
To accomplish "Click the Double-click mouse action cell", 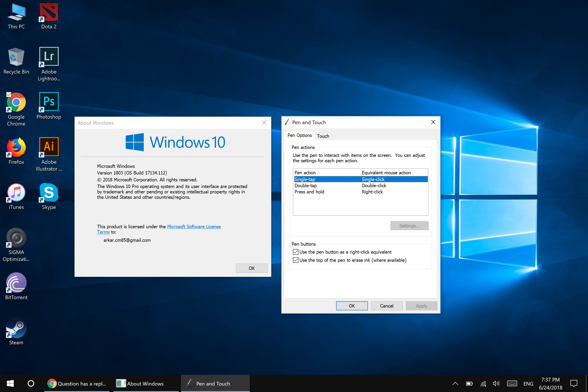I will (x=374, y=185).
